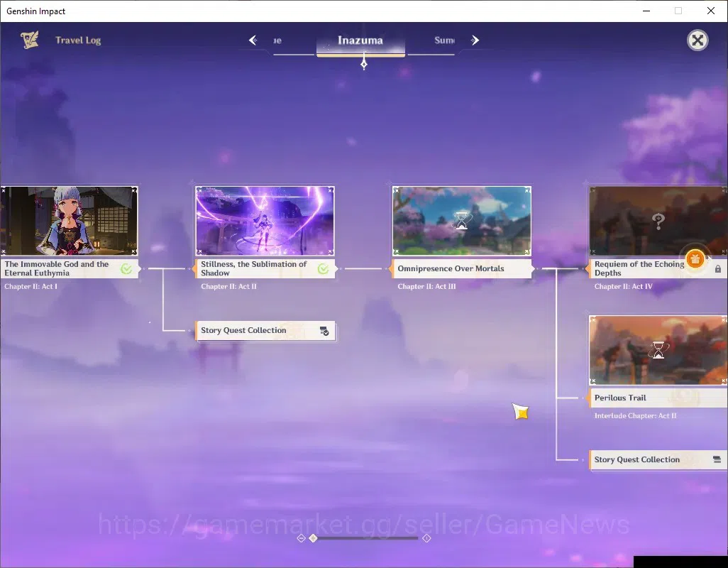The width and height of the screenshot is (728, 568).
Task: Click the timeline scrollbar's left end diamond
Action: (301, 538)
